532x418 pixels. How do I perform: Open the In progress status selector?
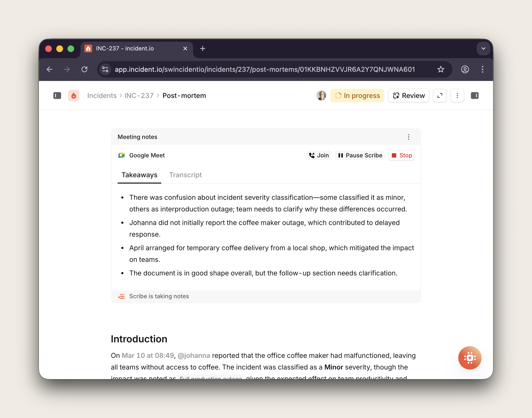357,96
